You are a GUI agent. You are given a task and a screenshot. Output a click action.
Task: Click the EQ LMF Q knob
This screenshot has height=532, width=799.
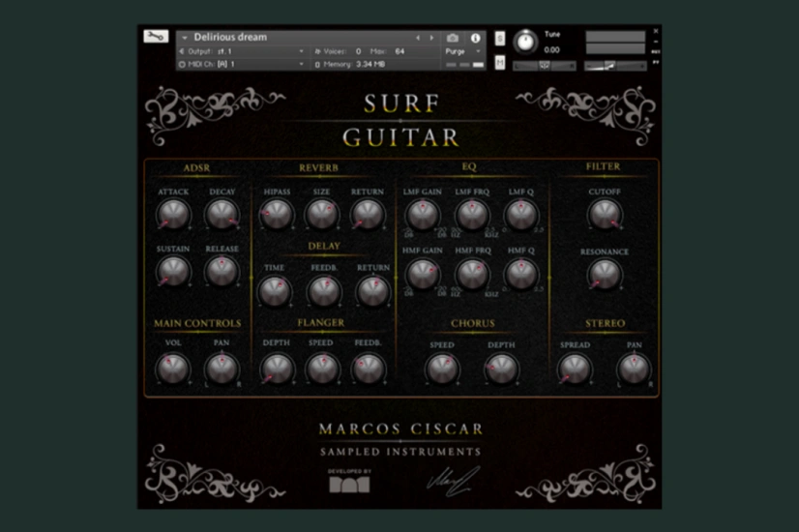coord(521,215)
